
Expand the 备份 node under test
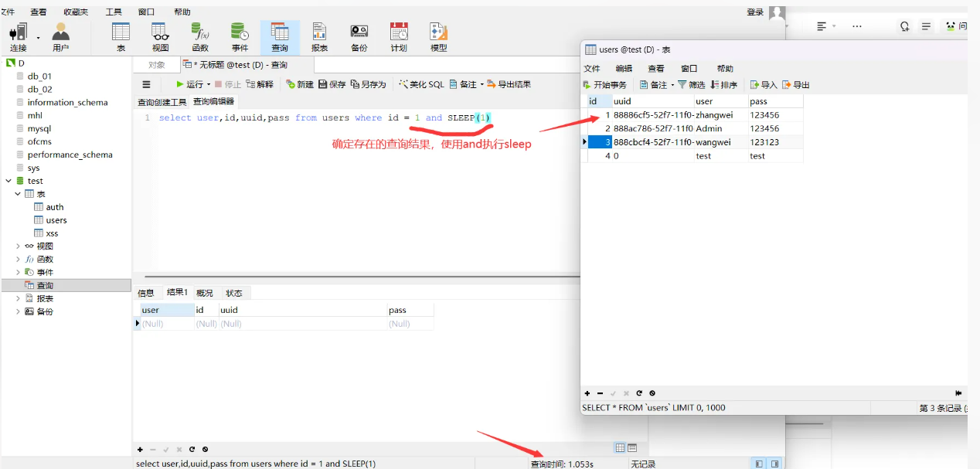coord(18,311)
